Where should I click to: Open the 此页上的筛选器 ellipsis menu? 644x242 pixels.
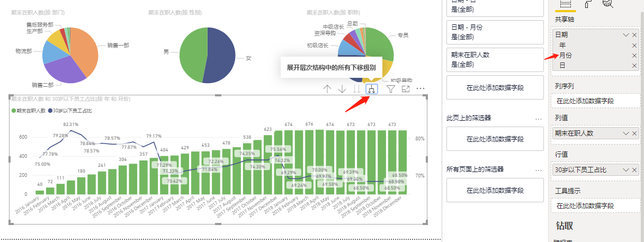[539, 118]
